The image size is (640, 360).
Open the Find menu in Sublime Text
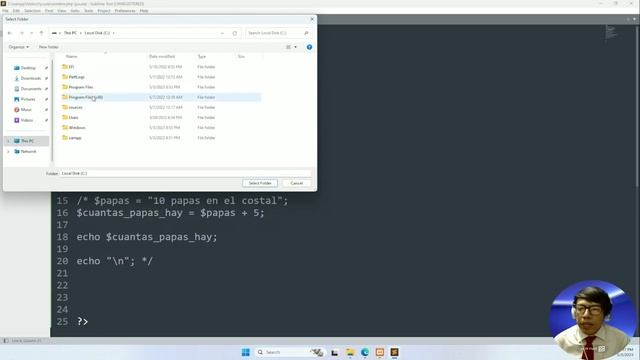pyautogui.click(x=49, y=11)
